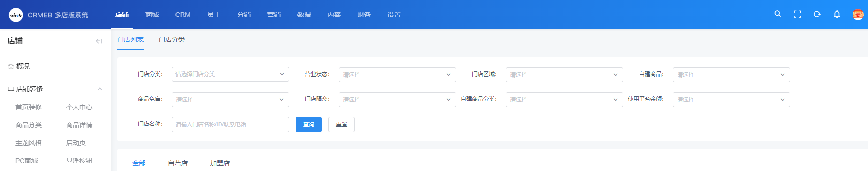Open the 门店分类 dropdown filter

[230, 74]
